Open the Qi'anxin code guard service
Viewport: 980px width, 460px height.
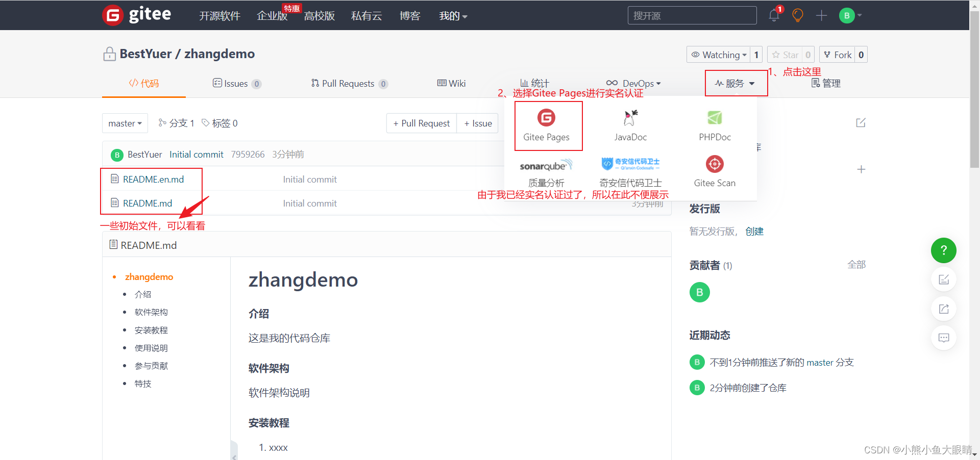(630, 172)
